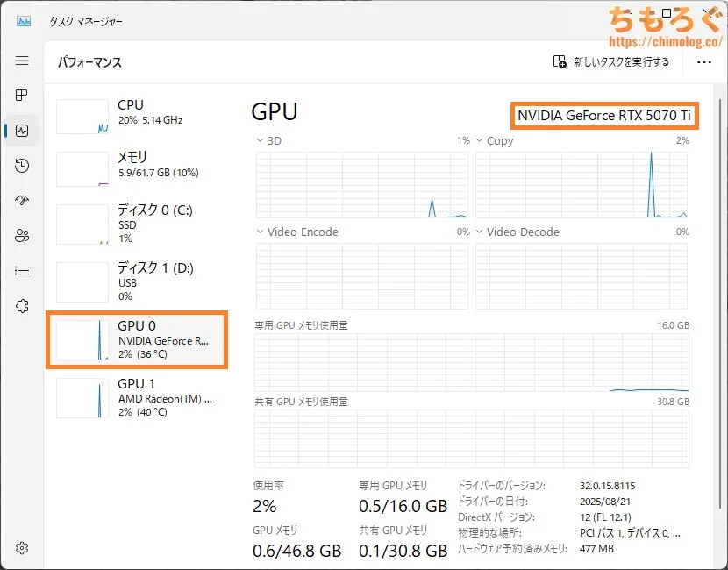Click the Disk 0 mini graph thumbnail
Screen dimensions: 728x570
pyautogui.click(x=82, y=224)
